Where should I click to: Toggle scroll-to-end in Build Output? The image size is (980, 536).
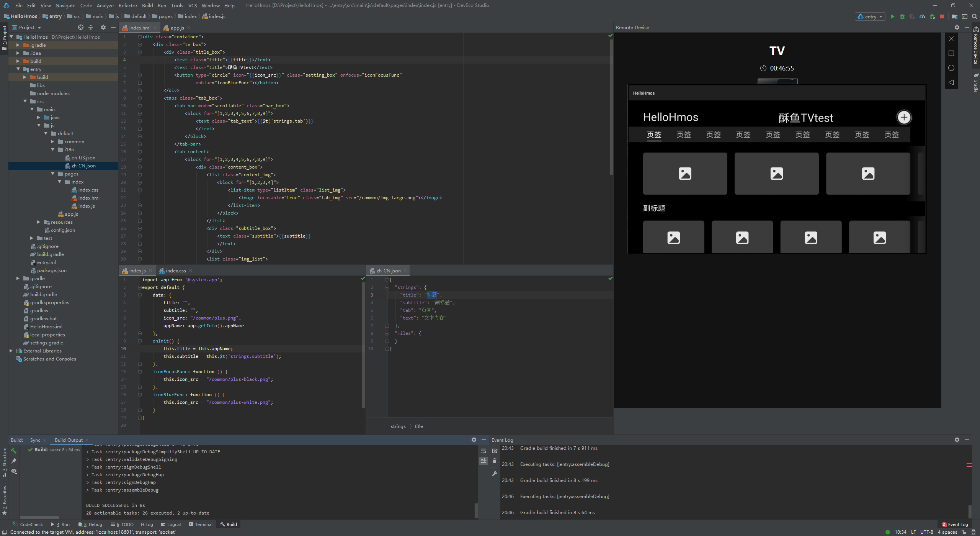pyautogui.click(x=483, y=461)
